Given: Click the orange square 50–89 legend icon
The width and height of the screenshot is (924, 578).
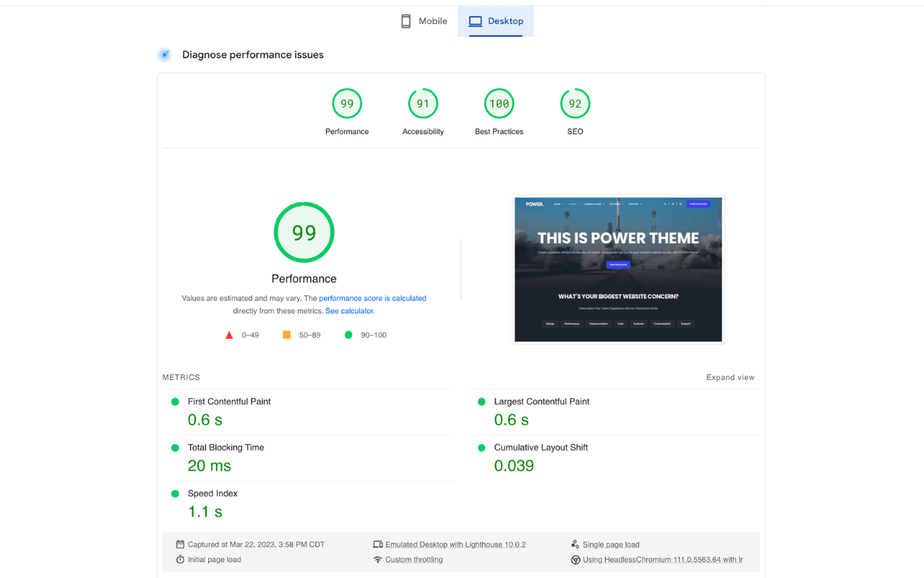Looking at the screenshot, I should click(286, 335).
